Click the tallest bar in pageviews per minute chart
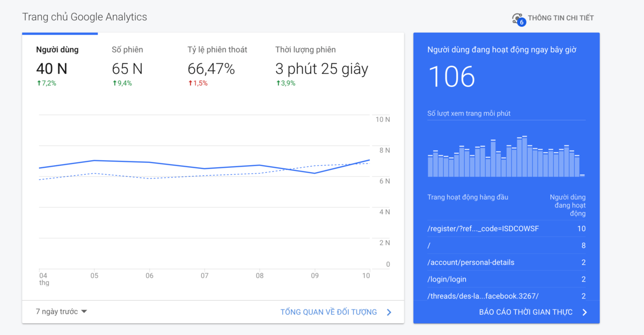This screenshot has width=644, height=335. [x=524, y=157]
